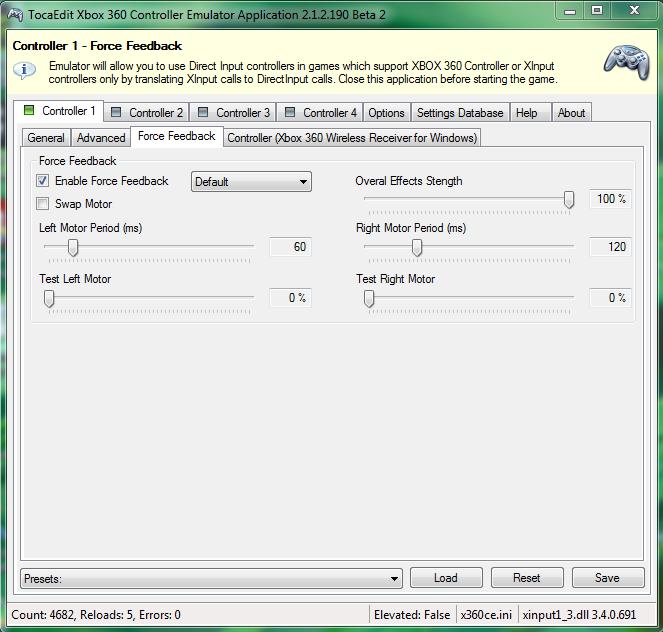
Task: Click the Test Right Motor 0 % field
Action: pos(610,298)
